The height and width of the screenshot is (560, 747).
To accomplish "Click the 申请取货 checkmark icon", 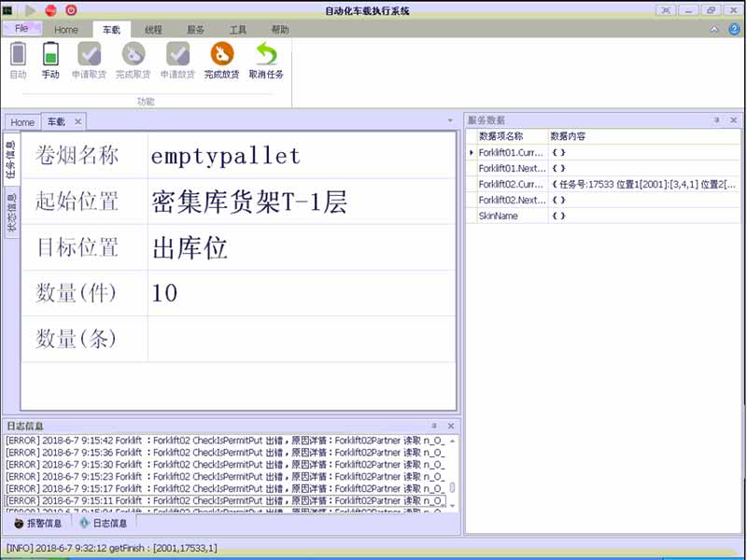I will (x=90, y=54).
